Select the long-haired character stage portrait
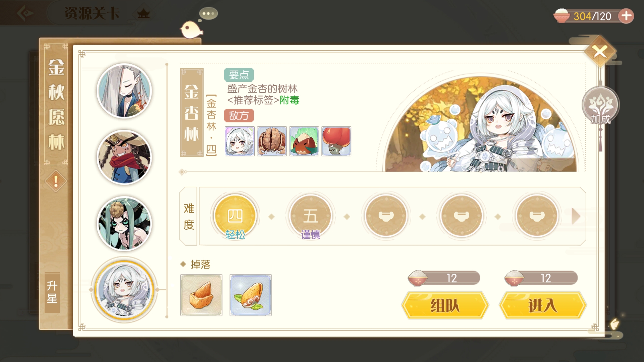 click(124, 91)
